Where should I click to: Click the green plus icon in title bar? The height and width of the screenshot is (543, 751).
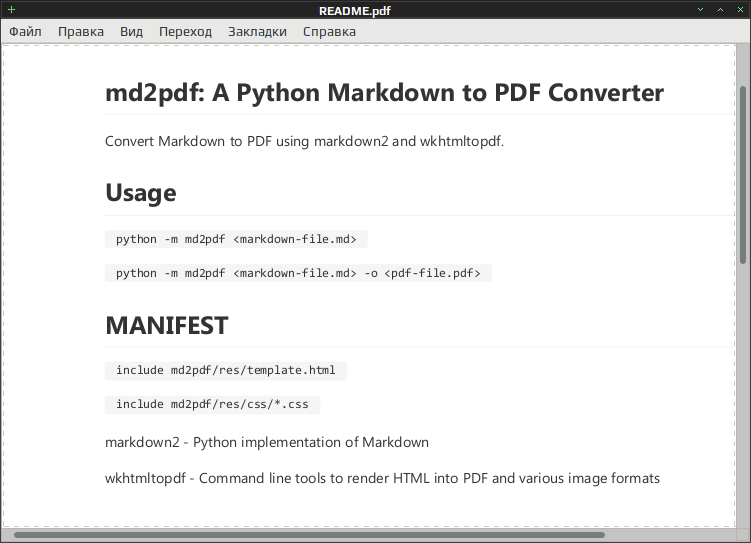point(11,10)
